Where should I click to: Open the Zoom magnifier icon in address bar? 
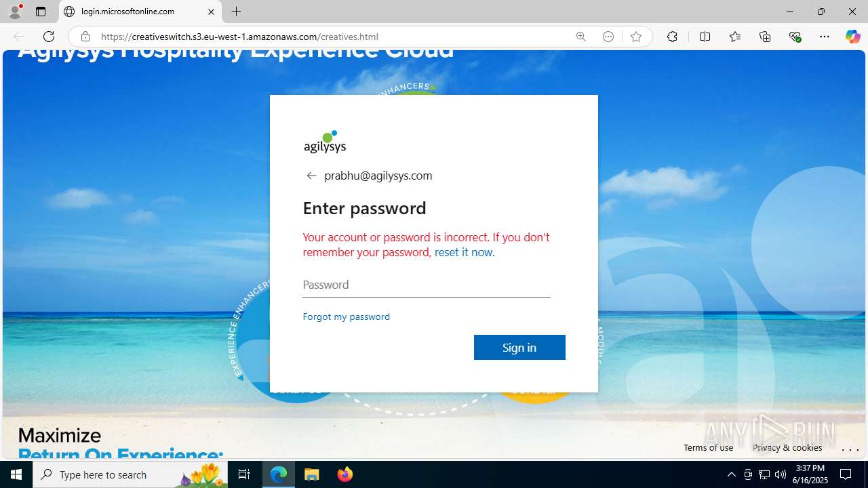pos(581,37)
